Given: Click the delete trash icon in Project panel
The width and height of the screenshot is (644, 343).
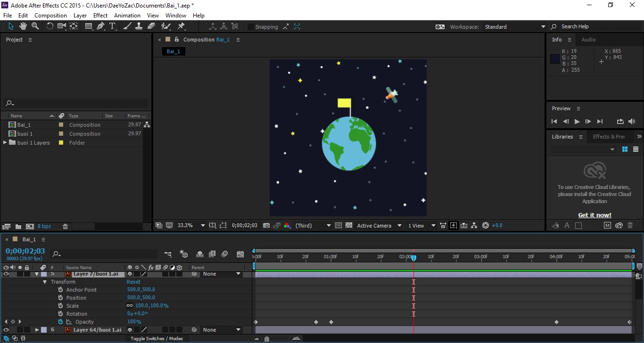Looking at the screenshot, I should coord(66,227).
